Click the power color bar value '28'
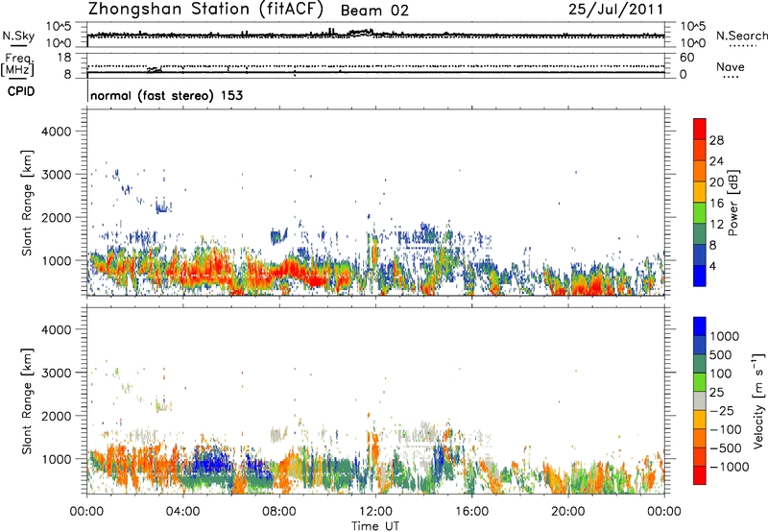 (x=716, y=140)
